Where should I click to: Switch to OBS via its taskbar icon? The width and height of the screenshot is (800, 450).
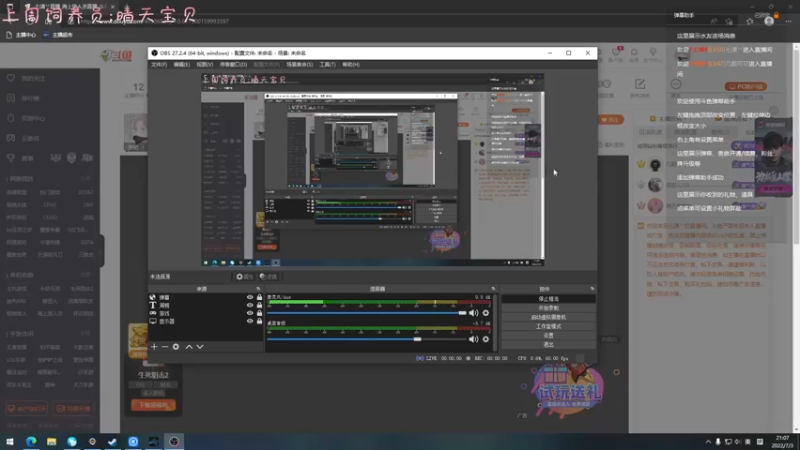(174, 441)
